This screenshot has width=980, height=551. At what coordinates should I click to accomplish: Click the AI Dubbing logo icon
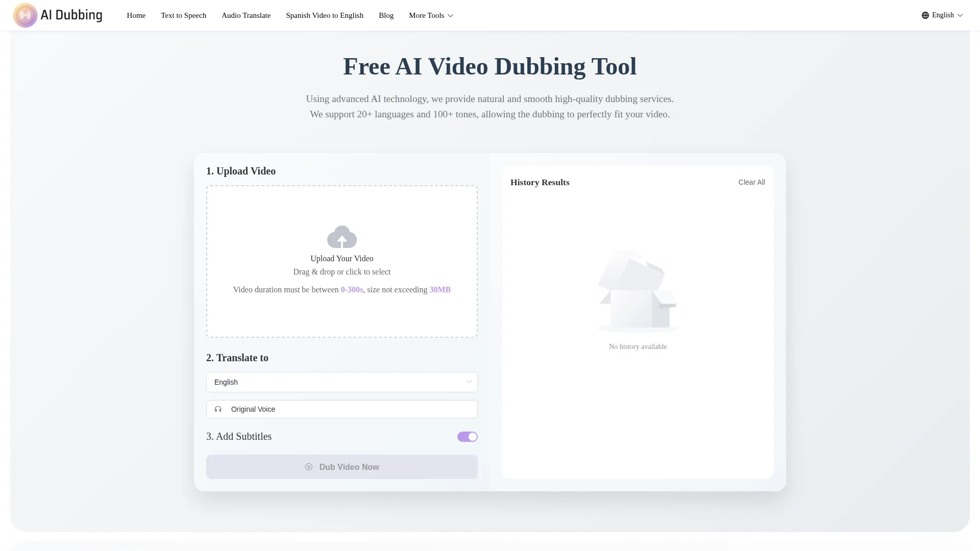click(x=25, y=15)
